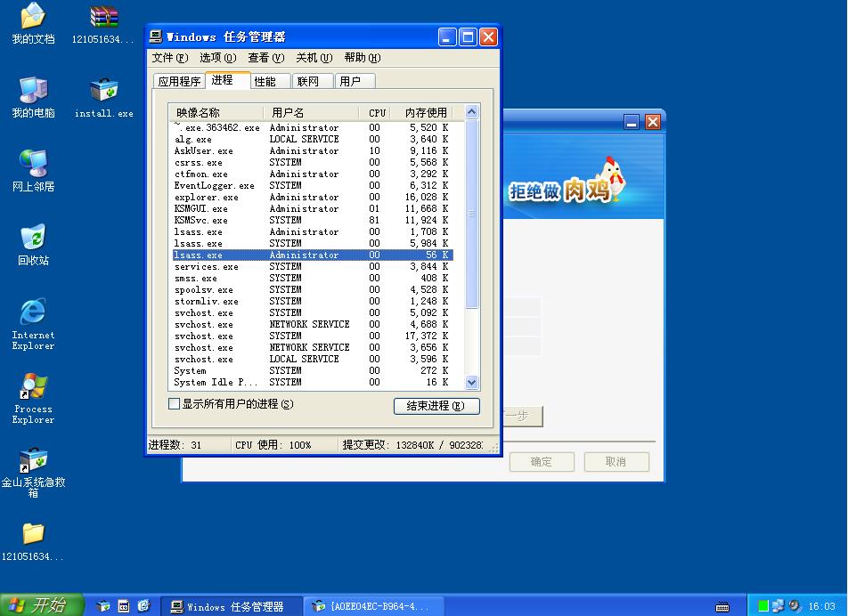Select the KSMSvc.exe process row

313,221
